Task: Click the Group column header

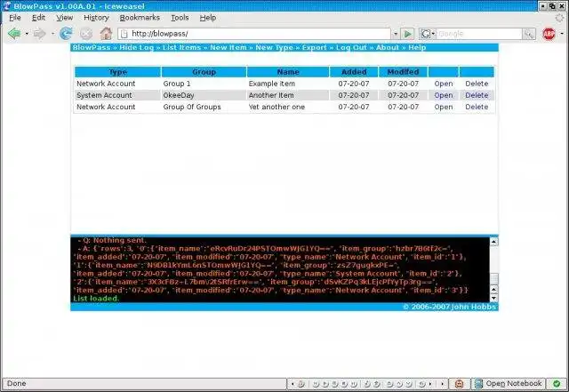Action: 204,72
